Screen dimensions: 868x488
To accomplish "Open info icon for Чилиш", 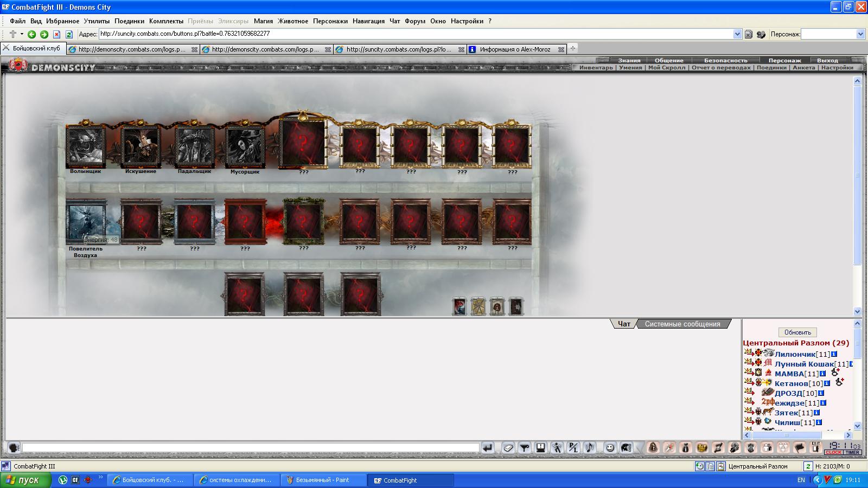I will coord(819,422).
